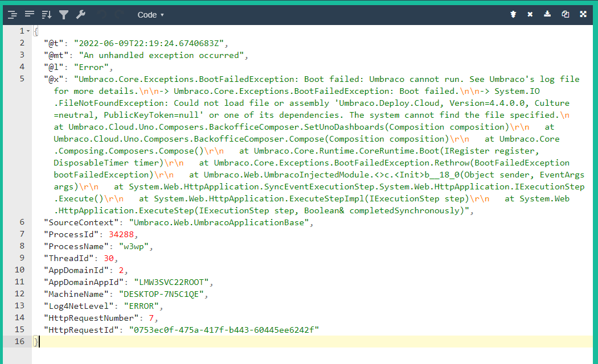
Task: Expand the editor to fullscreen
Action: [582, 15]
